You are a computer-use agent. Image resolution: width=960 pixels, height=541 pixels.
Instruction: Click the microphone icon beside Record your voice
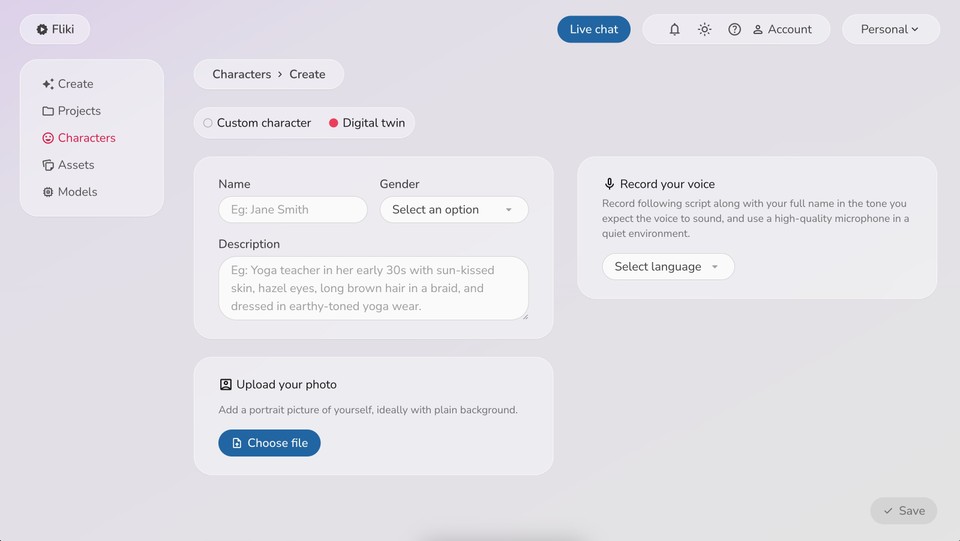coord(609,184)
